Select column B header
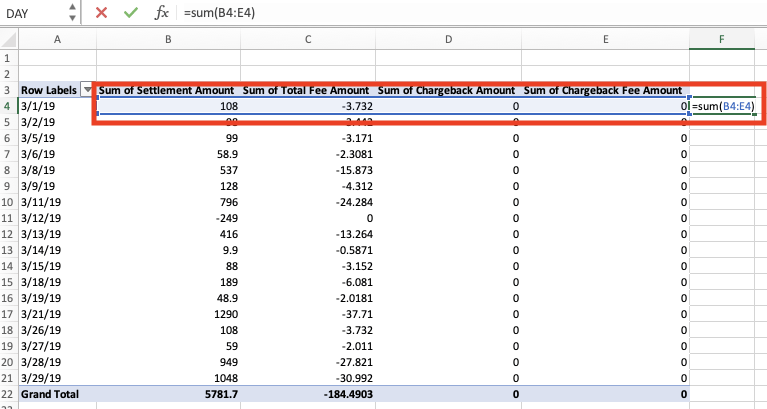 tap(168, 40)
